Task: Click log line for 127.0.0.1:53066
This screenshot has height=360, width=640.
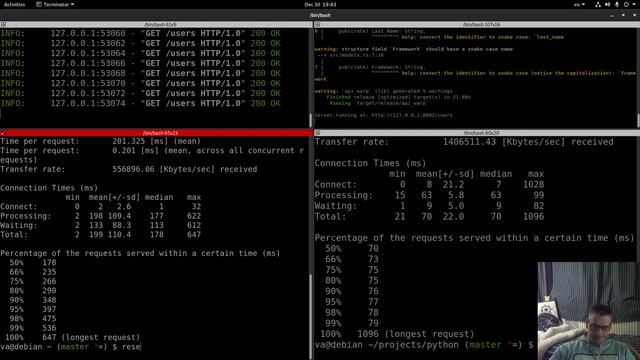Action: (x=140, y=63)
